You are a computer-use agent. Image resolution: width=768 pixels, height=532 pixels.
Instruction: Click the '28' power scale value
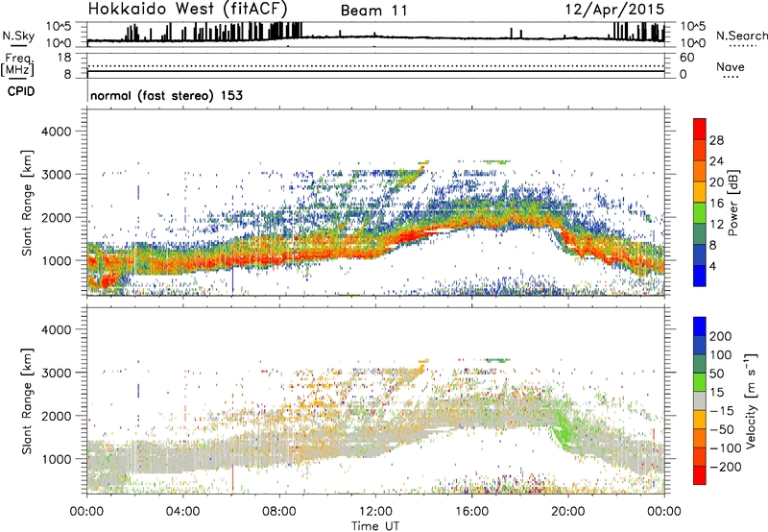coord(716,140)
